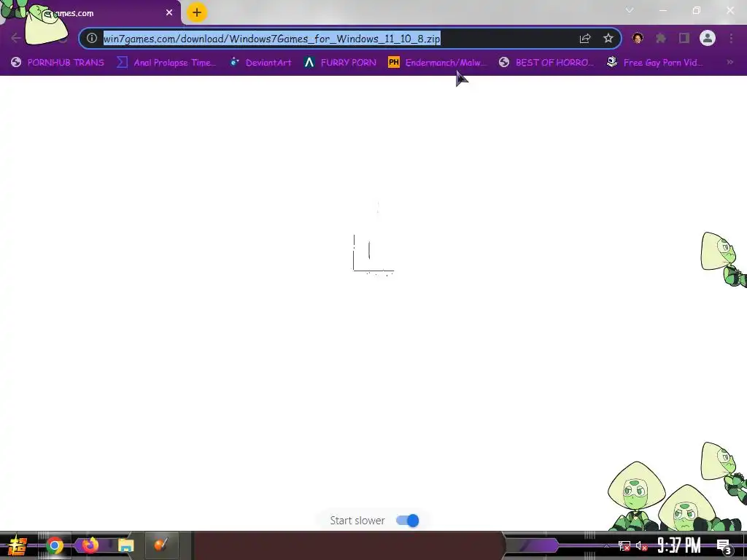Show hidden system tray icons
747x560 pixels.
point(606,545)
